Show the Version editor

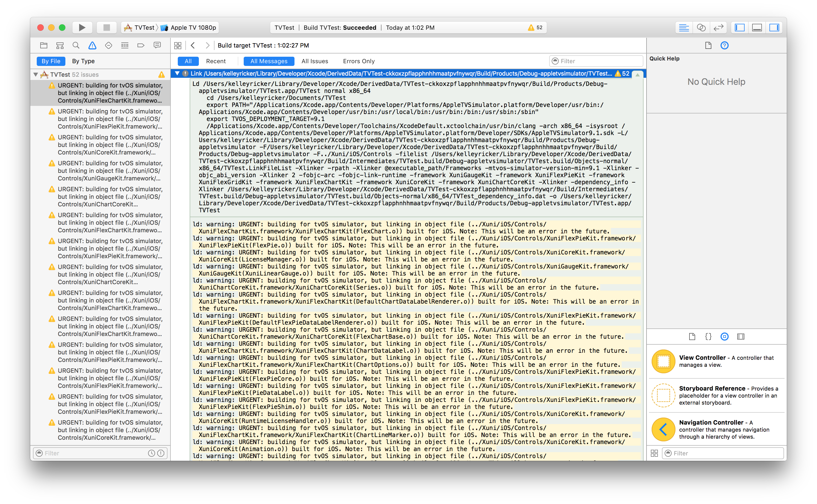click(718, 27)
